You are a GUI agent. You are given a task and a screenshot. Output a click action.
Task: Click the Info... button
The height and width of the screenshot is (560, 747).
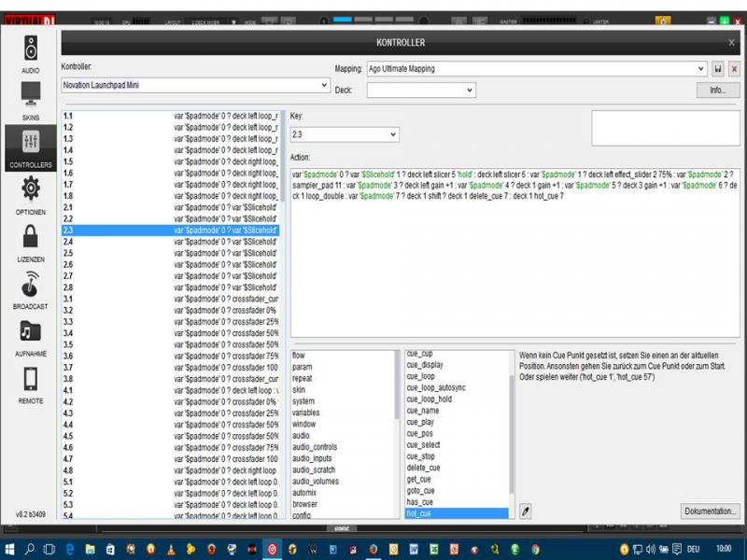click(717, 91)
